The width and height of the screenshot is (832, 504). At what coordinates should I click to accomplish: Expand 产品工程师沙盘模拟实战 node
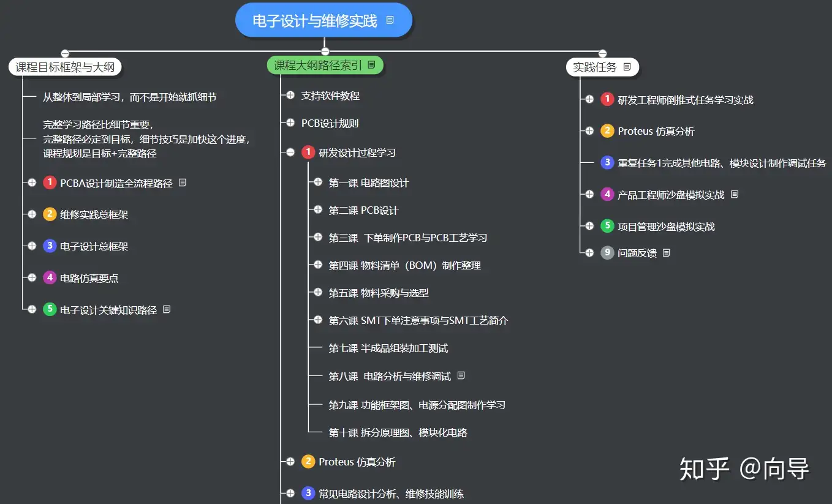pos(589,194)
